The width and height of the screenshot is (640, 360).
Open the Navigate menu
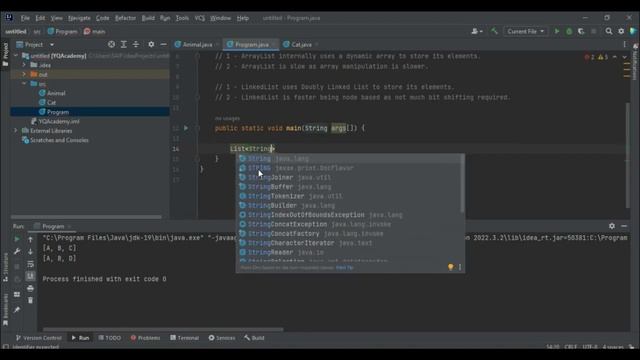pyautogui.click(x=79, y=18)
